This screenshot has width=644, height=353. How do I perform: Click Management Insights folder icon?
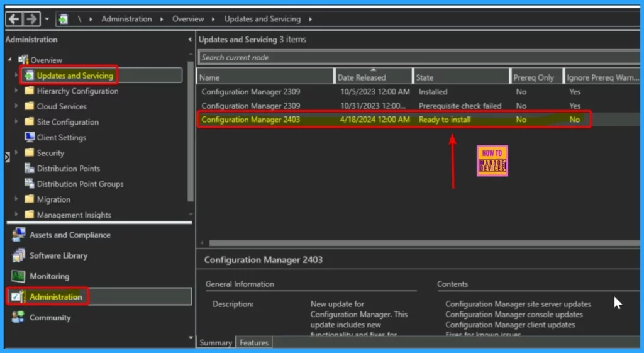(29, 214)
